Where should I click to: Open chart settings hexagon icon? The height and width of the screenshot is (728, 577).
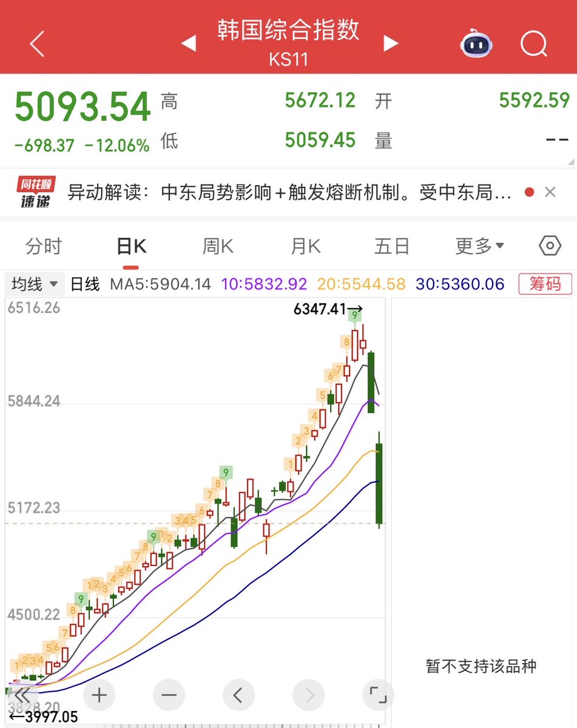pos(549,246)
